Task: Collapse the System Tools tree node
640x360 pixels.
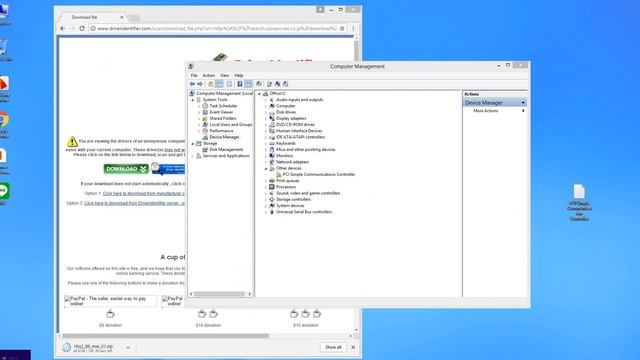Action: (x=193, y=100)
